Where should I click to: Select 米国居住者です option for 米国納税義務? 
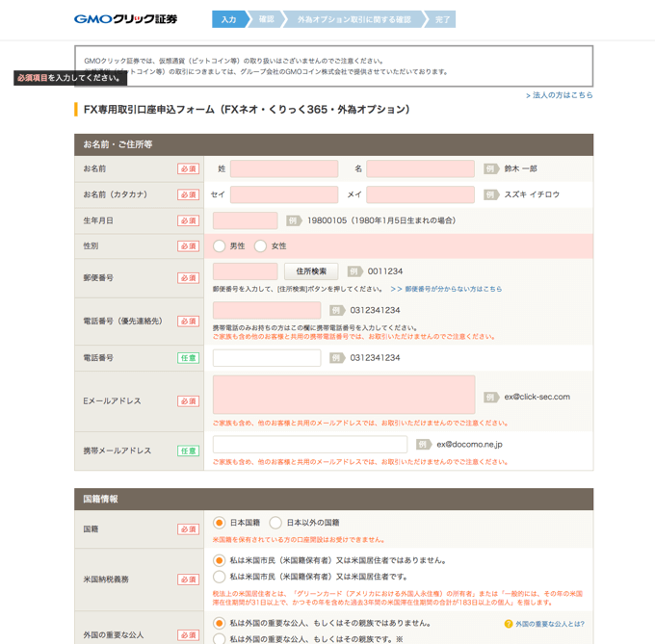click(220, 577)
